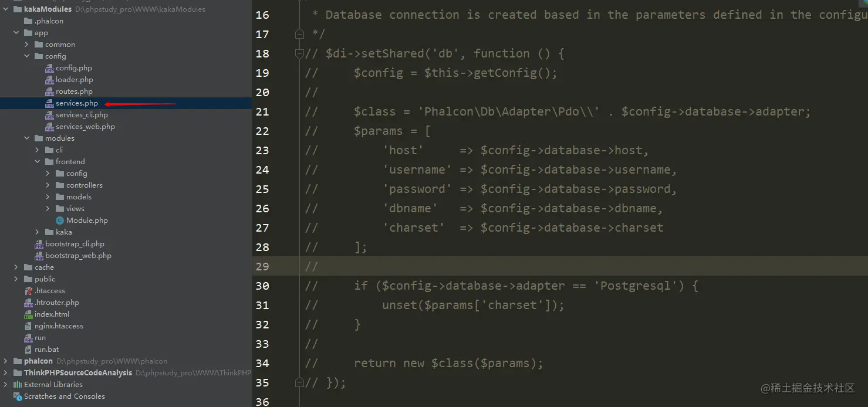Collapse the frontend folder
The image size is (868, 407).
tap(38, 162)
